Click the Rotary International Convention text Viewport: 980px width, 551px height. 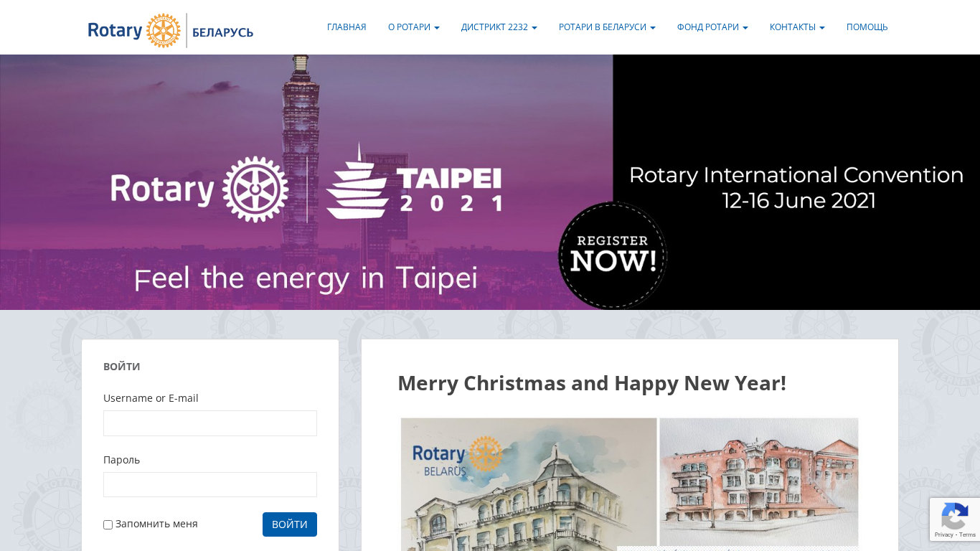796,175
